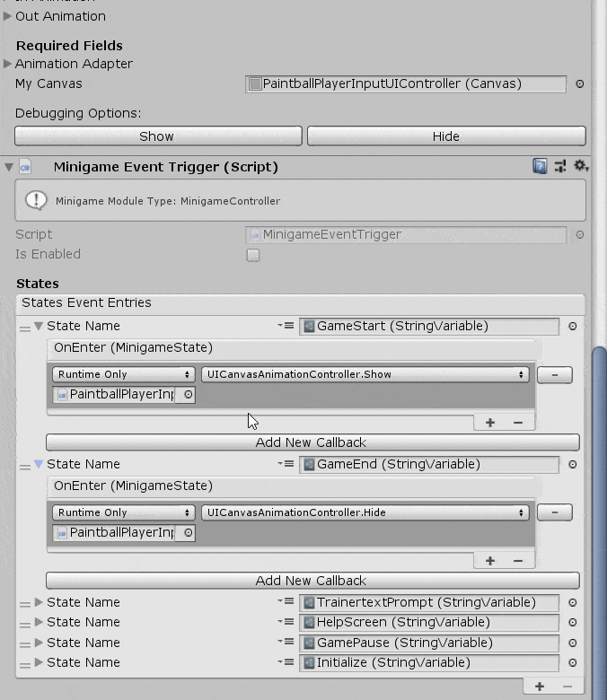The height and width of the screenshot is (700, 607).
Task: Open Runtime Only dropdown in GameStart callback
Action: coord(124,374)
